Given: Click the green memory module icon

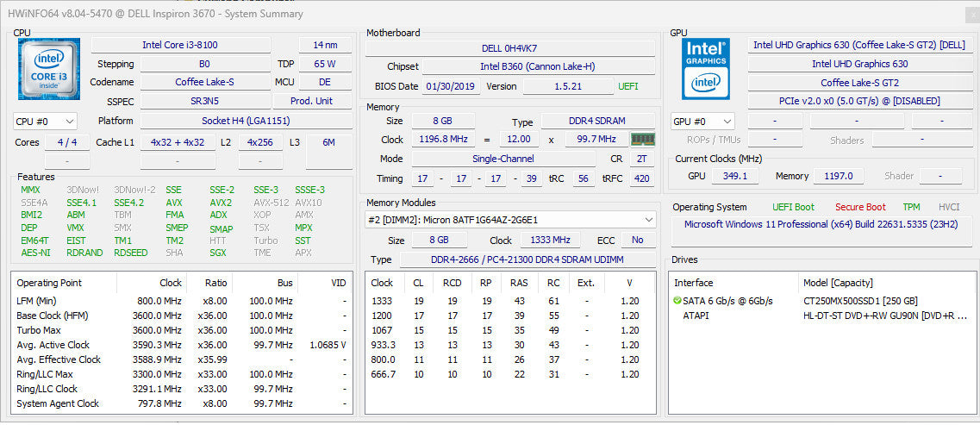Looking at the screenshot, I should click(642, 140).
